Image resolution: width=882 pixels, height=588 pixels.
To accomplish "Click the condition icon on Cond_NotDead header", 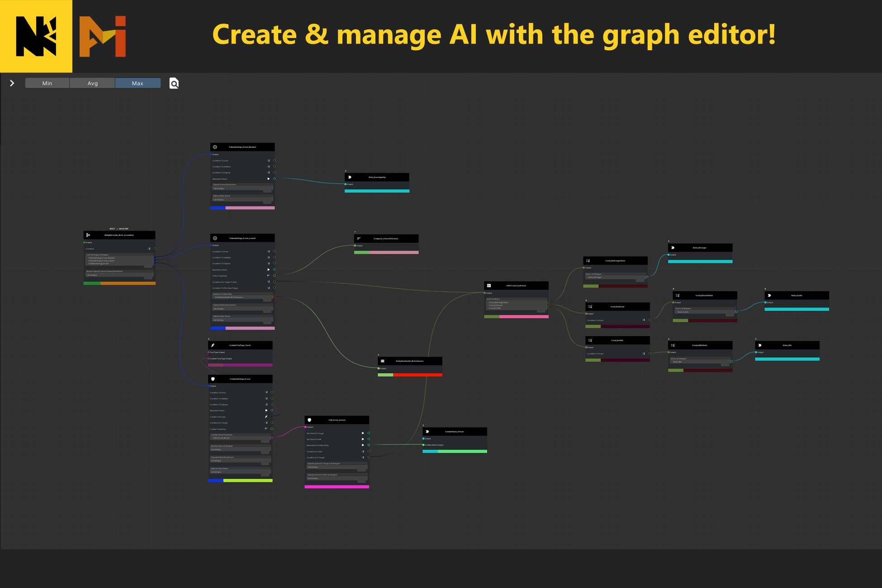I will click(590, 307).
